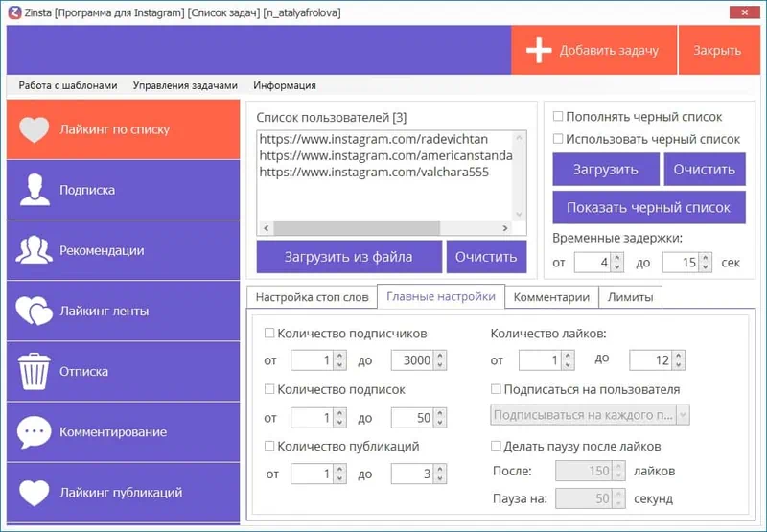Click stepper arrows of delay 'до' 15 field
767x532 pixels.
click(x=705, y=263)
